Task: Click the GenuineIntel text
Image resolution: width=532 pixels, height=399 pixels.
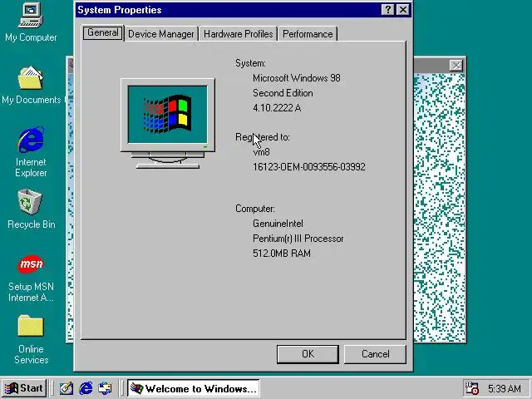Action: (x=278, y=224)
